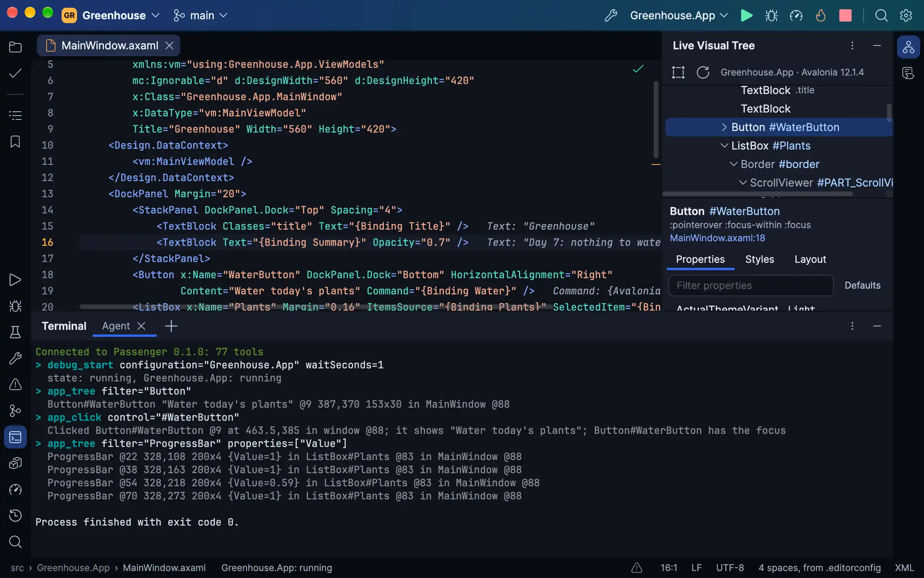Collapse the ListBox #Plants tree node
The width and height of the screenshot is (924, 578).
point(724,146)
